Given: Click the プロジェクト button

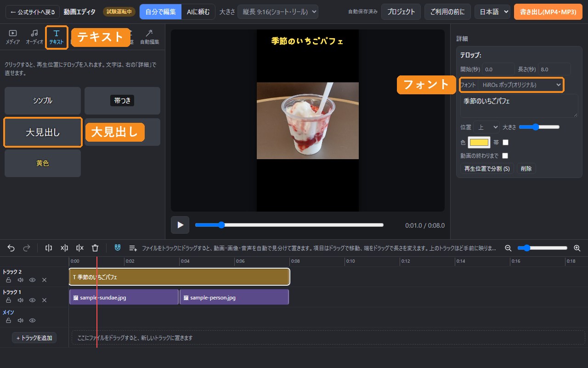Looking at the screenshot, I should click(401, 11).
